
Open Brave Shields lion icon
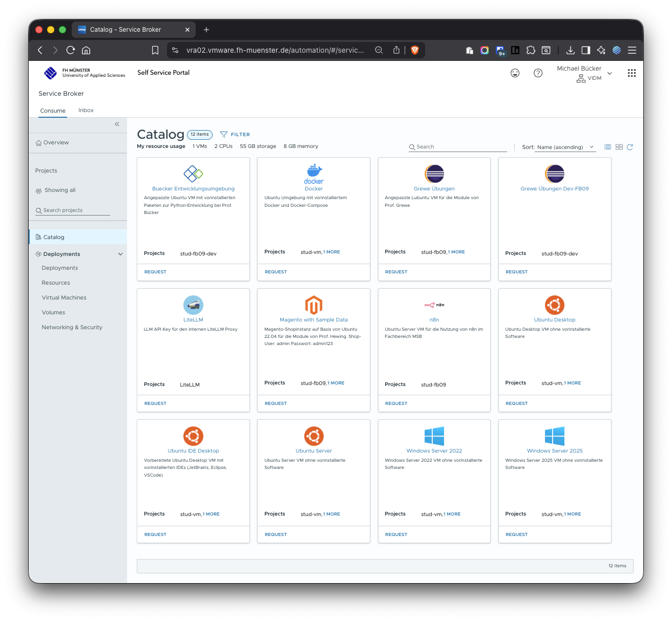(x=415, y=50)
